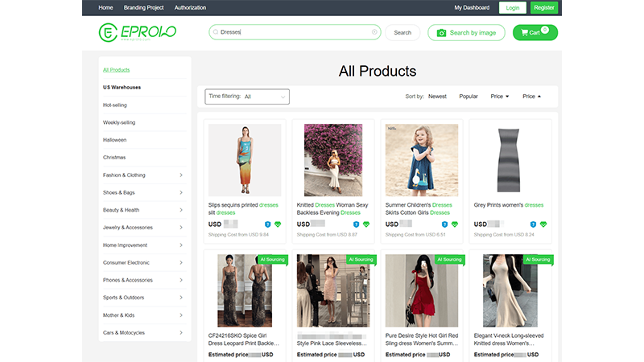644x362 pixels.
Task: Click the EPROLO logo
Action: coord(137,32)
